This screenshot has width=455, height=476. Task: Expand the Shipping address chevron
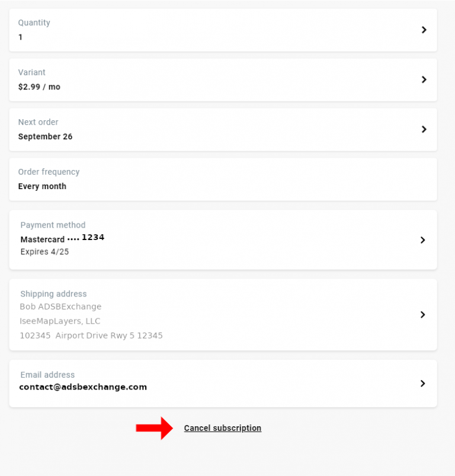422,315
